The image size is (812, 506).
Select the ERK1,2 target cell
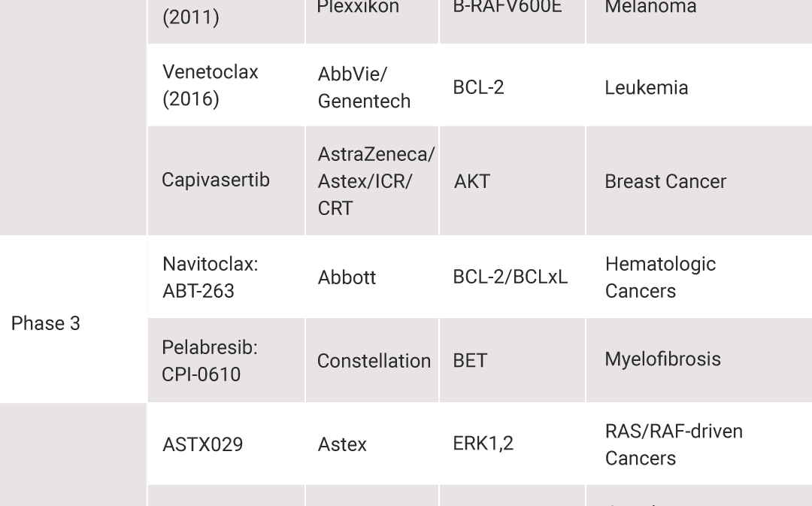[512, 444]
